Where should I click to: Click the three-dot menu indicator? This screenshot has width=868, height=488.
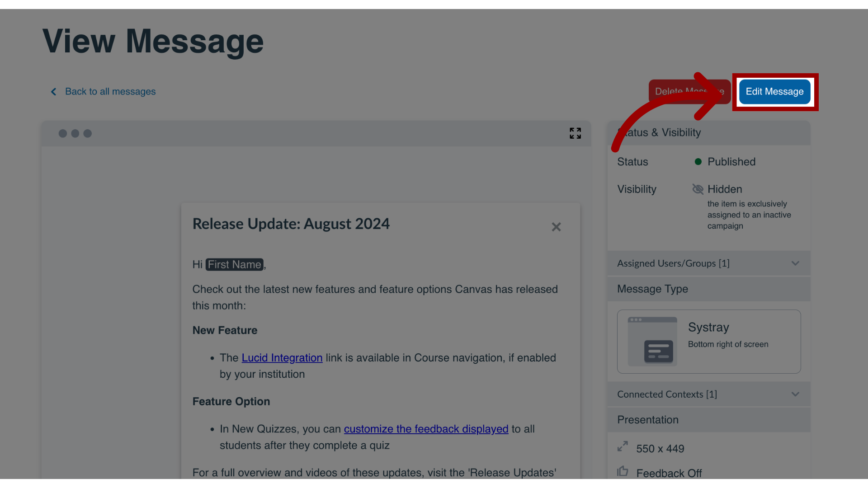pos(75,133)
